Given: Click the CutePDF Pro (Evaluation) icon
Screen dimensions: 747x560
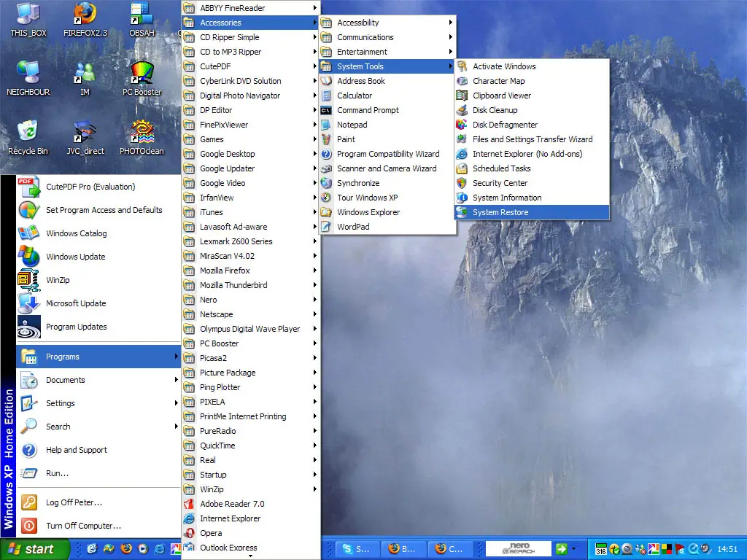Looking at the screenshot, I should [x=29, y=187].
